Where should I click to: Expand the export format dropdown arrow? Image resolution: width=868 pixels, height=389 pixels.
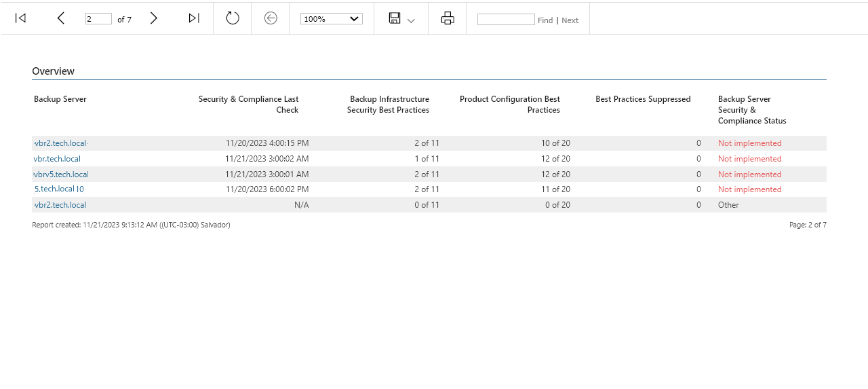411,20
